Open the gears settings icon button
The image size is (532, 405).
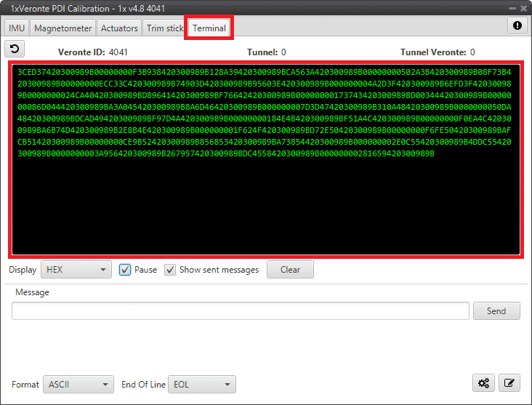pos(483,383)
